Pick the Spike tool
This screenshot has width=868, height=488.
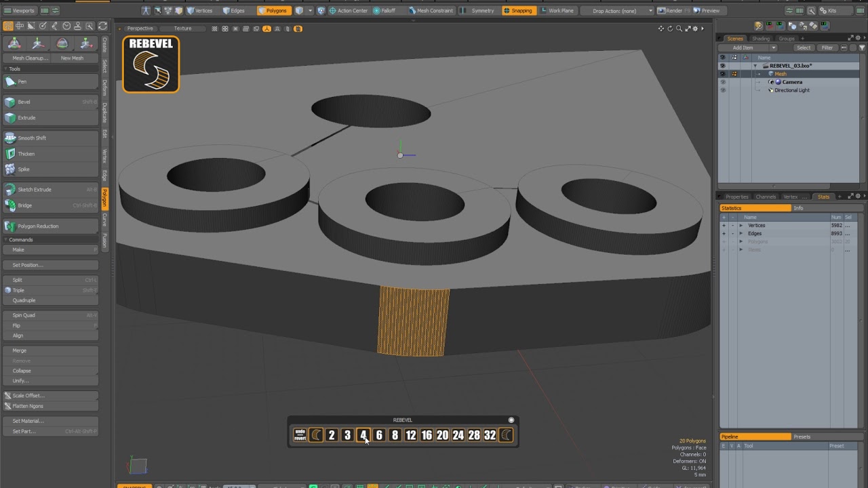click(50, 169)
